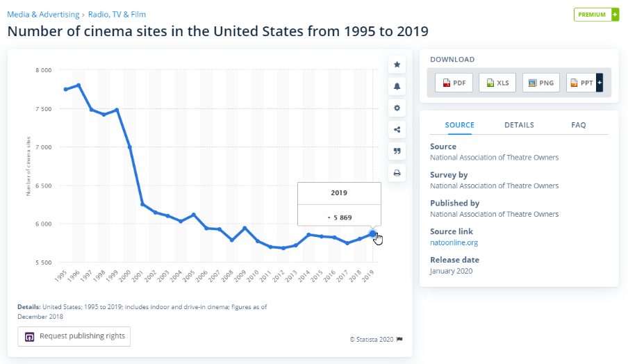Image resolution: width=628 pixels, height=364 pixels.
Task: Go to Radio, TV & Film breadcrumb
Action: click(117, 14)
